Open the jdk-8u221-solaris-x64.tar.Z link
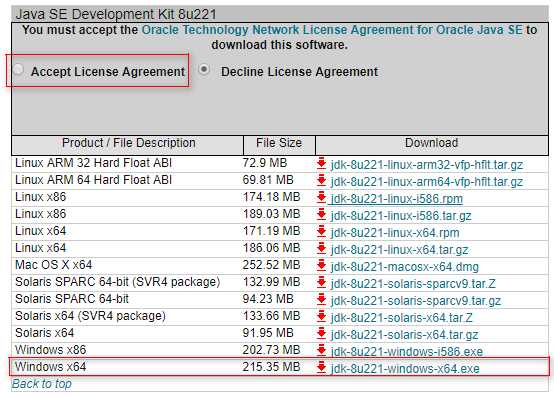Viewport: 554px width, 398px height. pos(402,317)
